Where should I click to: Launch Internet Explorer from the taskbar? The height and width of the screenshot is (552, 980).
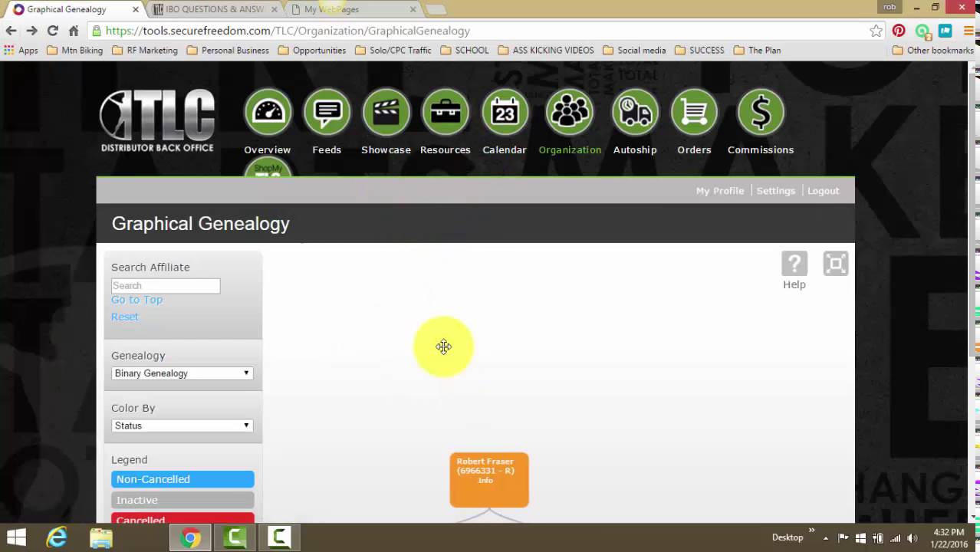(57, 537)
